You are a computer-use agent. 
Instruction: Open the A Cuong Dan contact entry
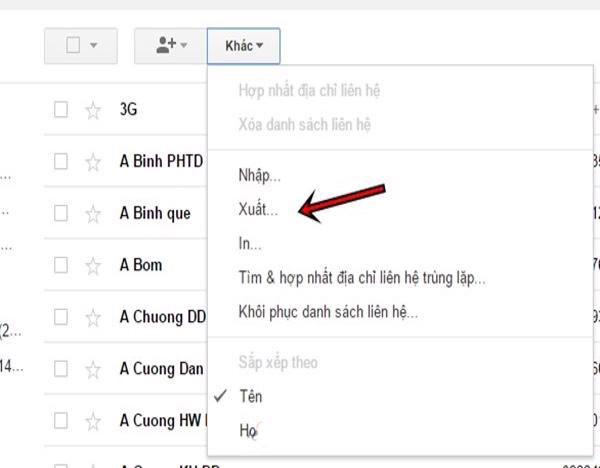(x=161, y=369)
